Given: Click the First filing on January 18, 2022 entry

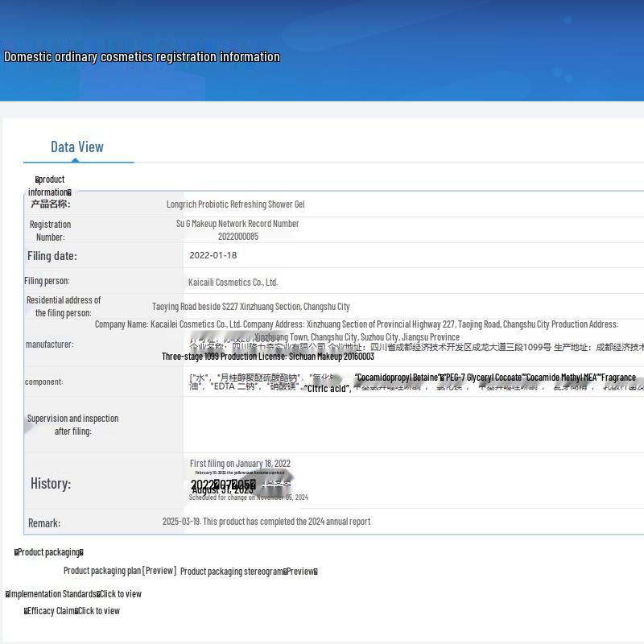Looking at the screenshot, I should [x=240, y=464].
